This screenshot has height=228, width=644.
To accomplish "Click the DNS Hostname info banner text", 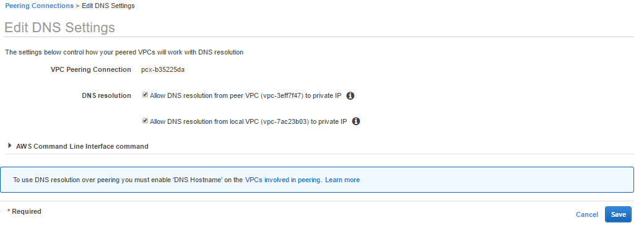I will (x=128, y=180).
